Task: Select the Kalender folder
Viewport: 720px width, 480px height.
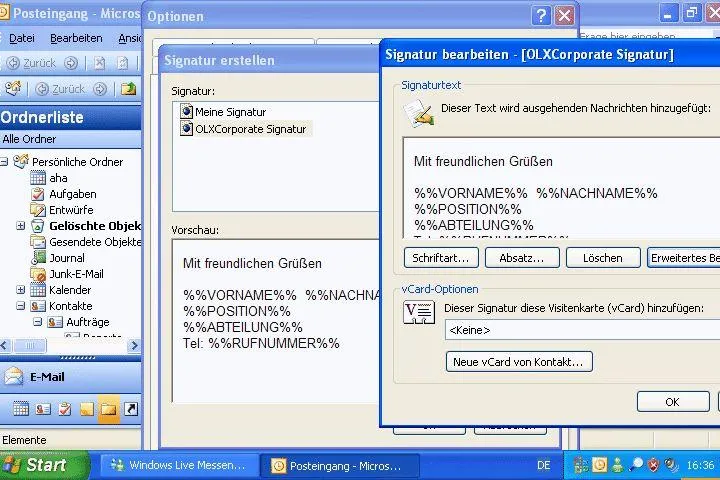Action: [61, 290]
